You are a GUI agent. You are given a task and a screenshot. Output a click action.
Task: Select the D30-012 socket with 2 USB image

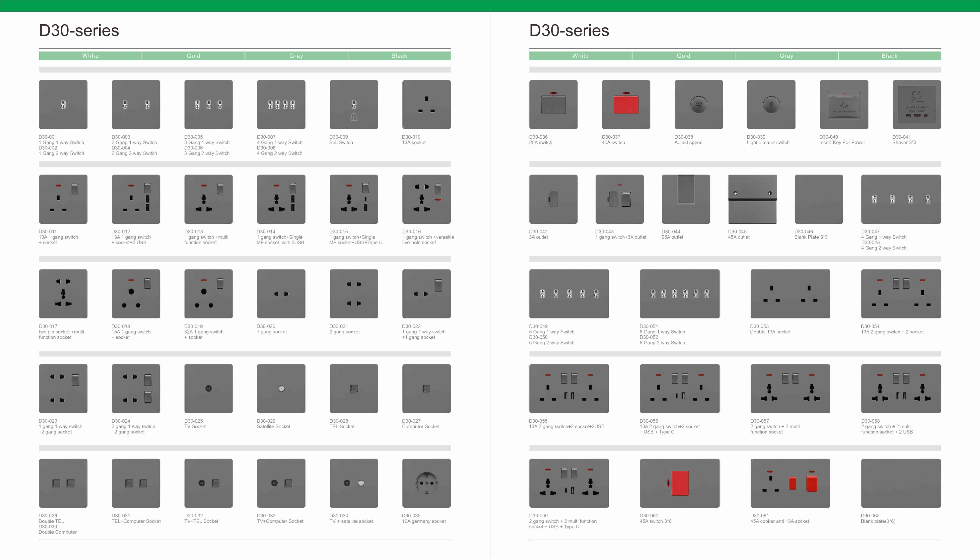point(136,199)
